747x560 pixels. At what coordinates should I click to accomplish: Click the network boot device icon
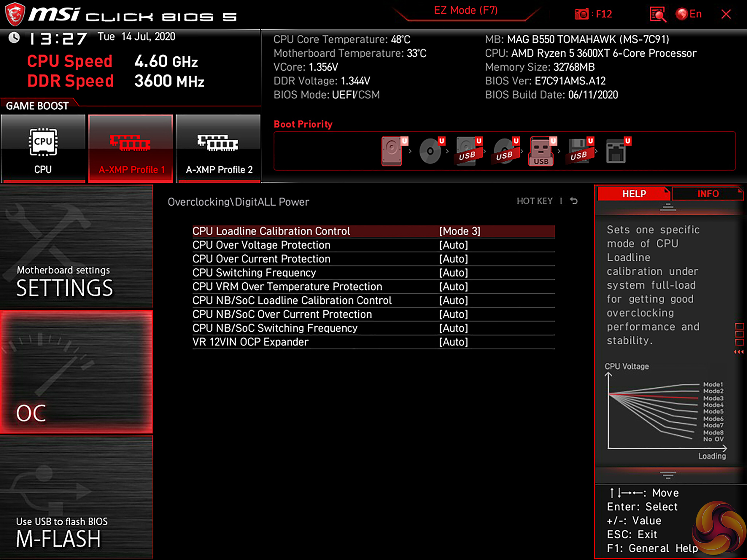point(616,151)
